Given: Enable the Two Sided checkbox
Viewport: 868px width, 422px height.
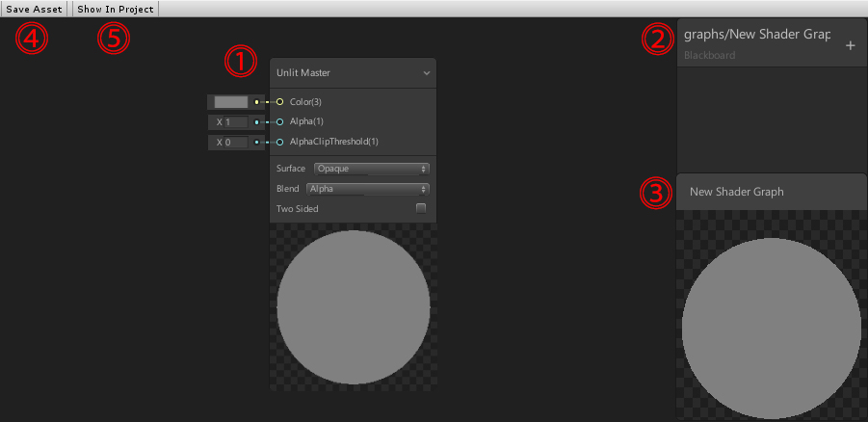Looking at the screenshot, I should pos(421,209).
